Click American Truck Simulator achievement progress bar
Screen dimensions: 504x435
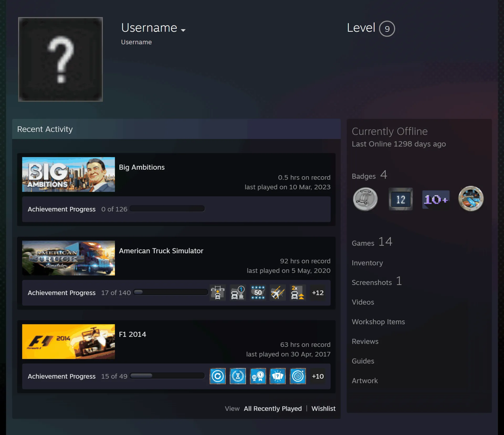[171, 292]
